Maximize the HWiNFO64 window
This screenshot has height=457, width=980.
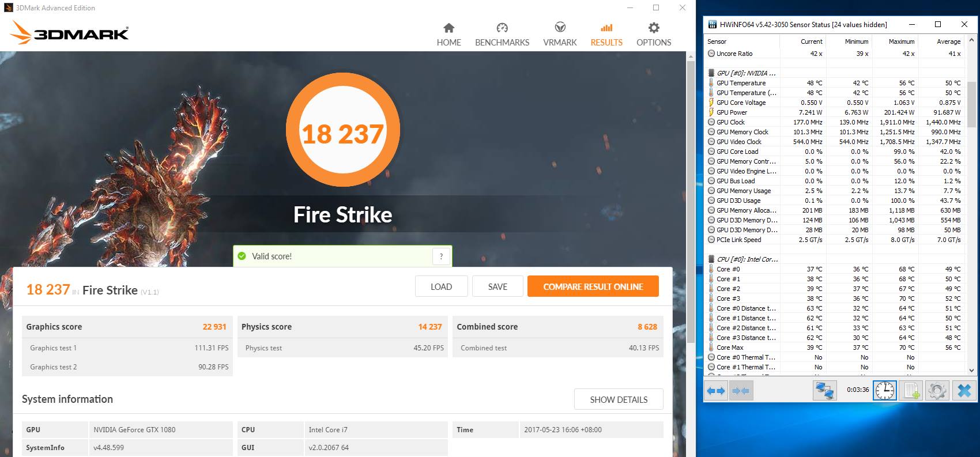click(938, 24)
